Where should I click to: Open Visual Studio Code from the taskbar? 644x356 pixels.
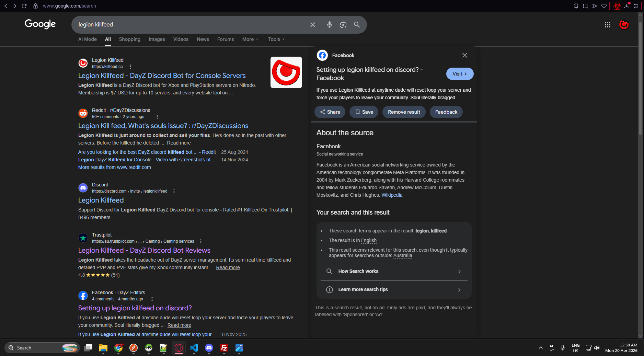[x=194, y=348]
